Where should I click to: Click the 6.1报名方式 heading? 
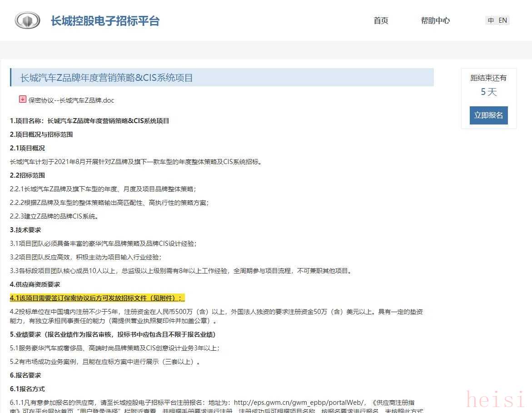[27, 389]
